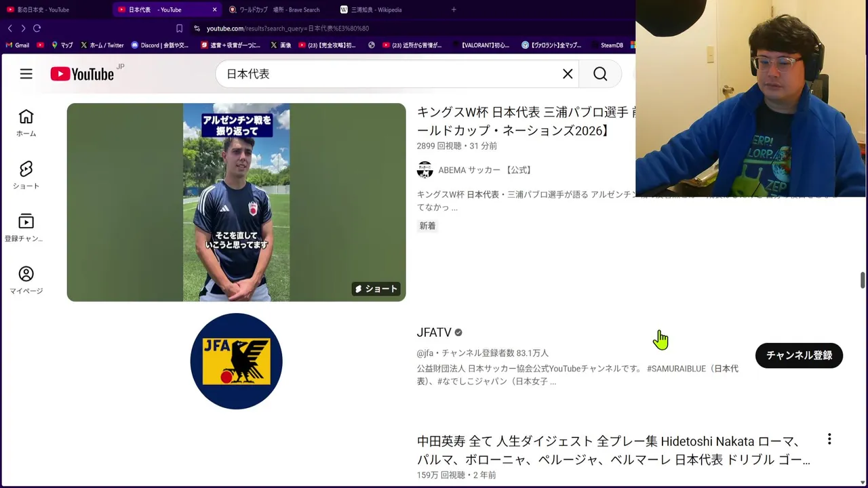Open the 画像 bookmark
868x488 pixels.
(281, 45)
